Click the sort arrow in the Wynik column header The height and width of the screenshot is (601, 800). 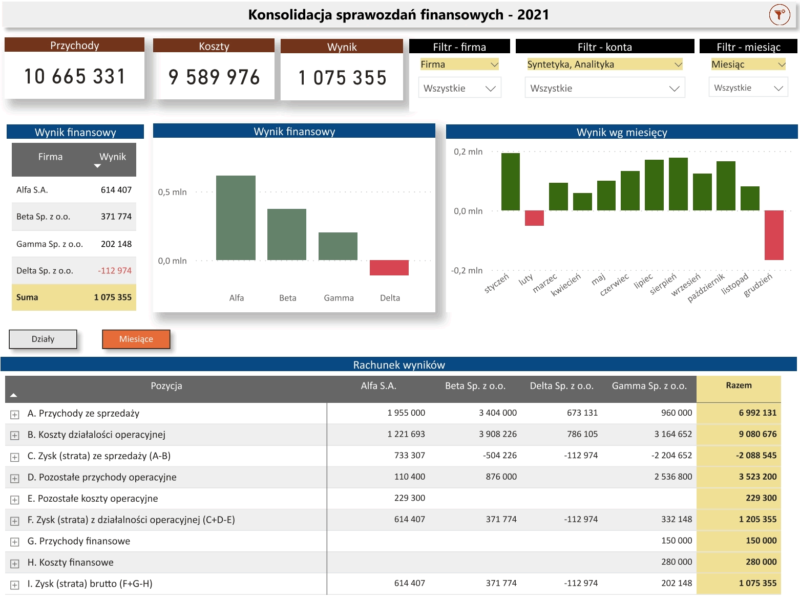98,166
